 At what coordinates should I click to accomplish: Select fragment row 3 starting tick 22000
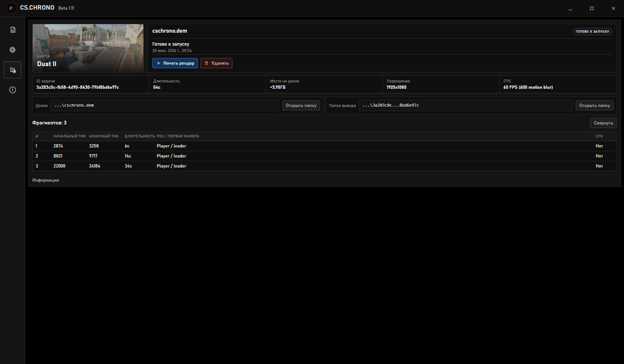[324, 166]
